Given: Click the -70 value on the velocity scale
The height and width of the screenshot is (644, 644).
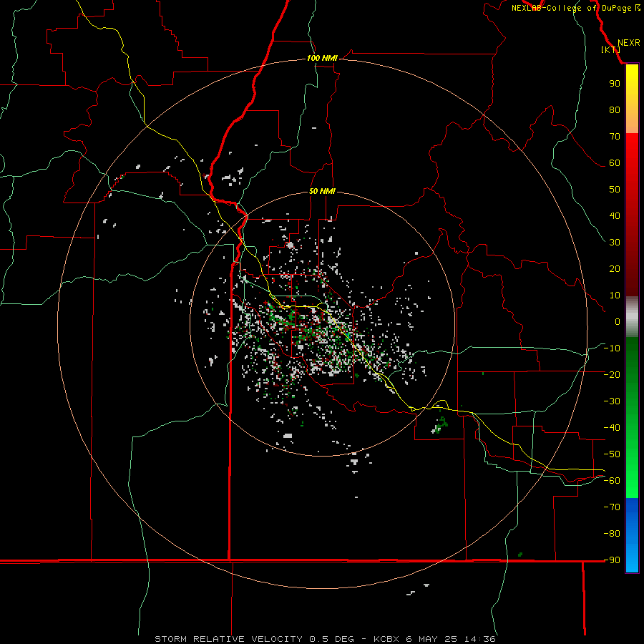Looking at the screenshot, I should click(612, 507).
